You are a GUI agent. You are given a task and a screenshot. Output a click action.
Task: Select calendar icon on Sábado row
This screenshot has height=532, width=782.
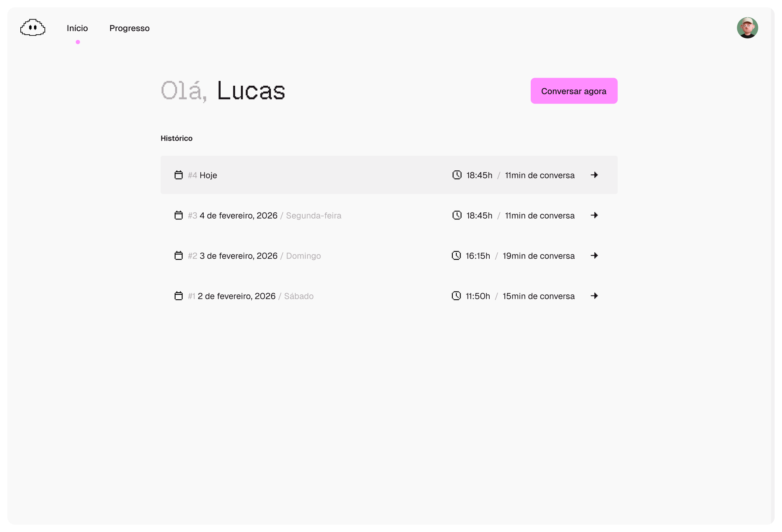click(x=178, y=296)
